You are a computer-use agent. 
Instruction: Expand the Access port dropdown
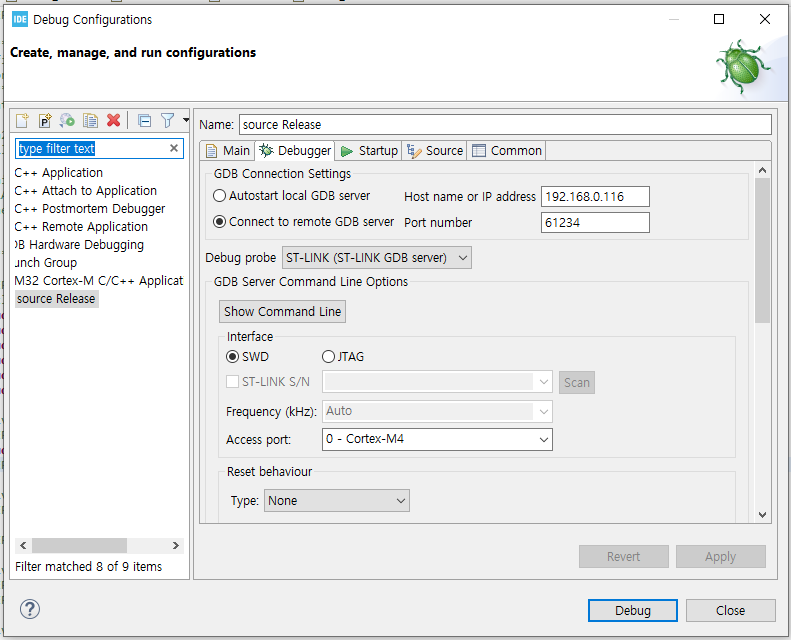(x=437, y=439)
